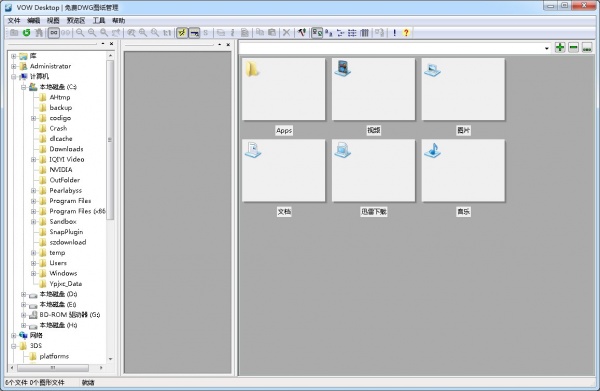Open the 视图 menu
This screenshot has height=391, width=600.
point(53,20)
